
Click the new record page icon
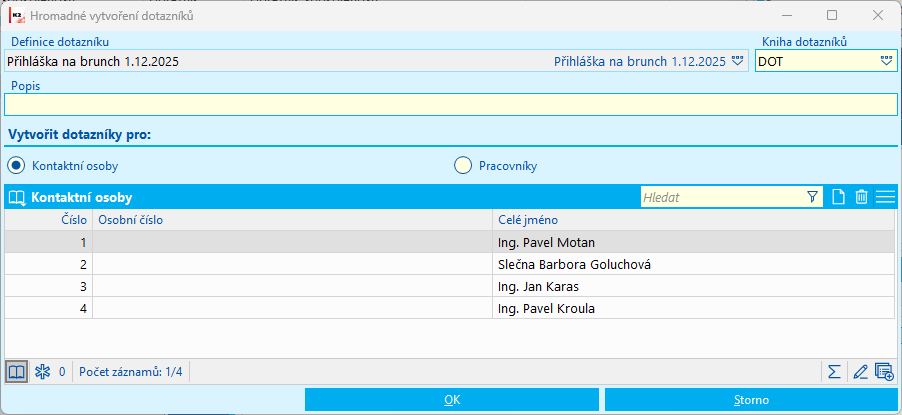tap(839, 197)
